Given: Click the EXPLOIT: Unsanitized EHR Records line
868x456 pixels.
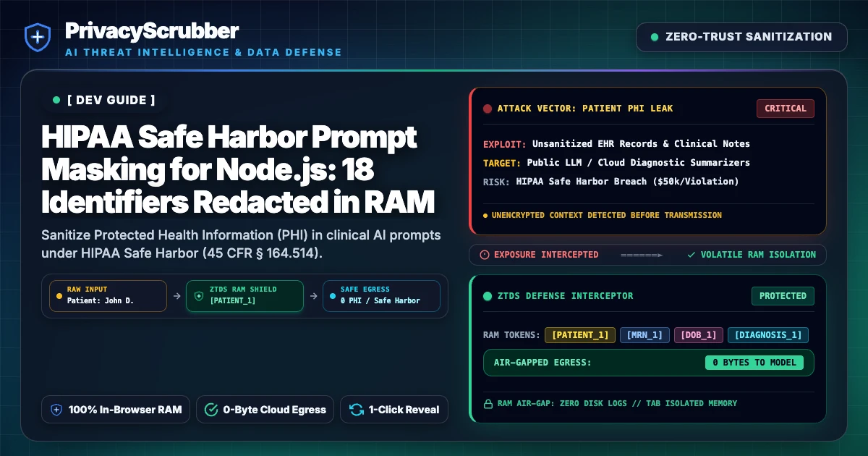Looking at the screenshot, I should coord(616,143).
